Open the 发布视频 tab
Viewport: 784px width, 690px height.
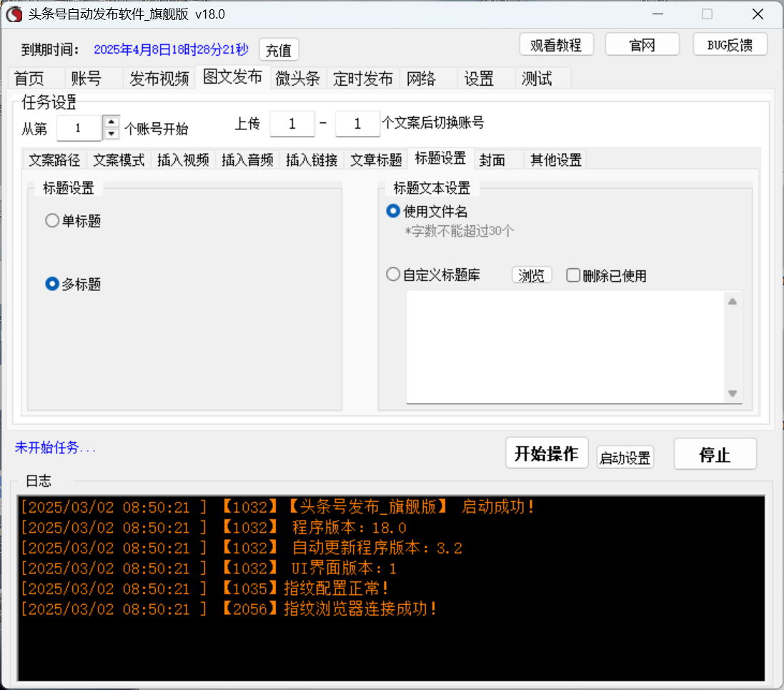159,79
